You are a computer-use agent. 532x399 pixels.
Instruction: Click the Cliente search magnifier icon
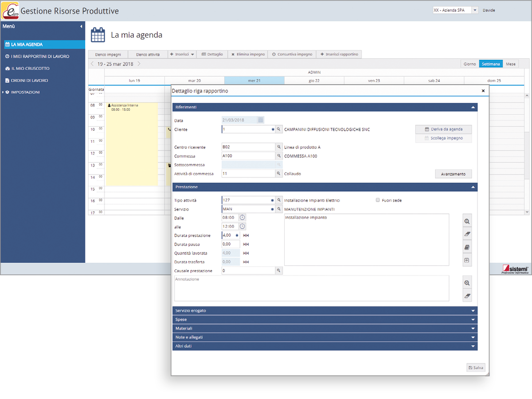point(279,129)
